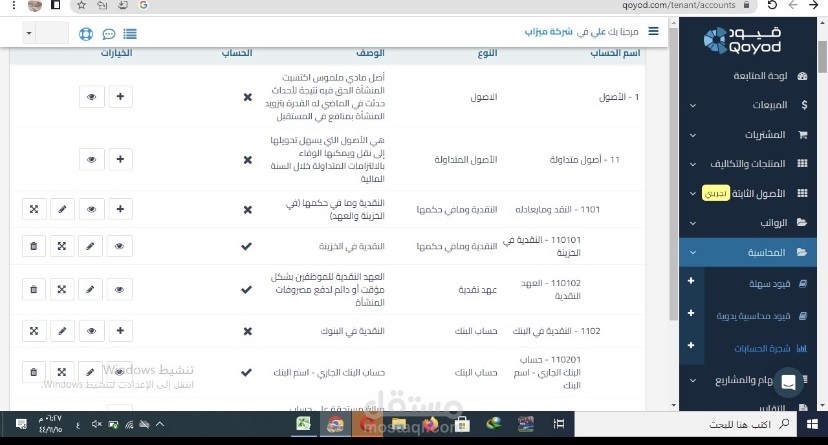Open Excel from the taskbar
828x445 pixels.
point(303,424)
